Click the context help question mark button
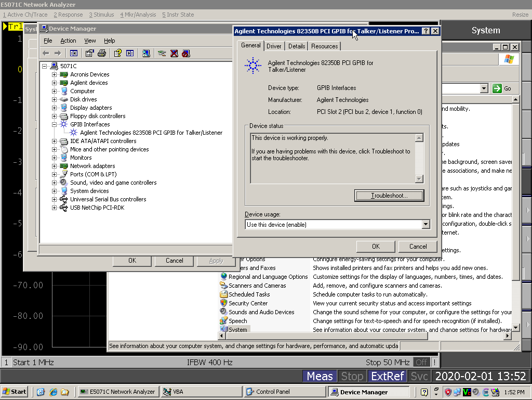This screenshot has width=532, height=400. [x=425, y=31]
